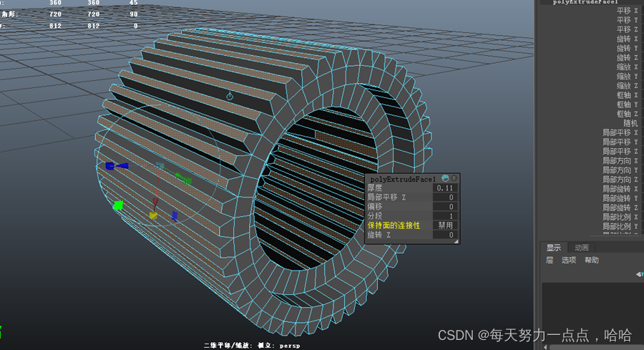The image size is (644, 350).
Task: Select 局部旋转 X channel label
Action: tap(620, 189)
